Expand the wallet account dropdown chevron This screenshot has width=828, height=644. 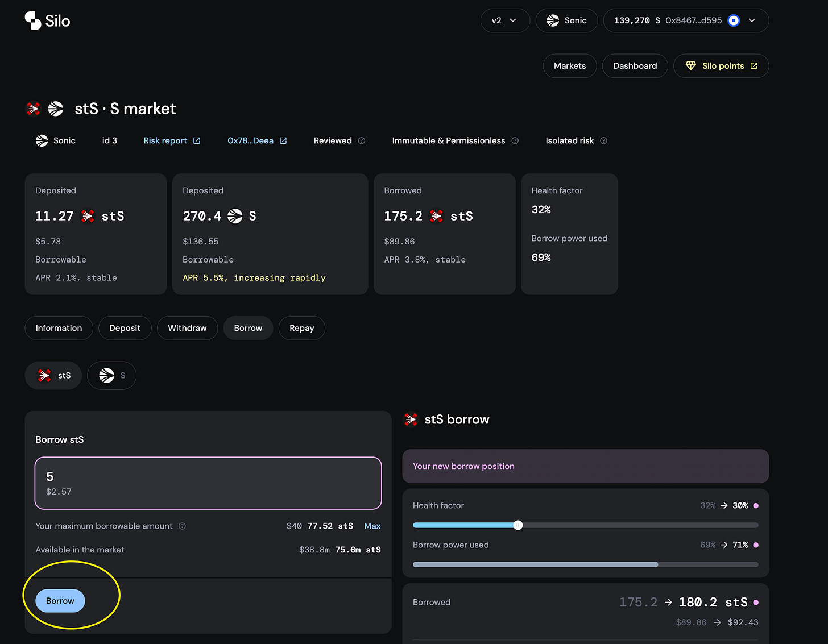tap(752, 20)
